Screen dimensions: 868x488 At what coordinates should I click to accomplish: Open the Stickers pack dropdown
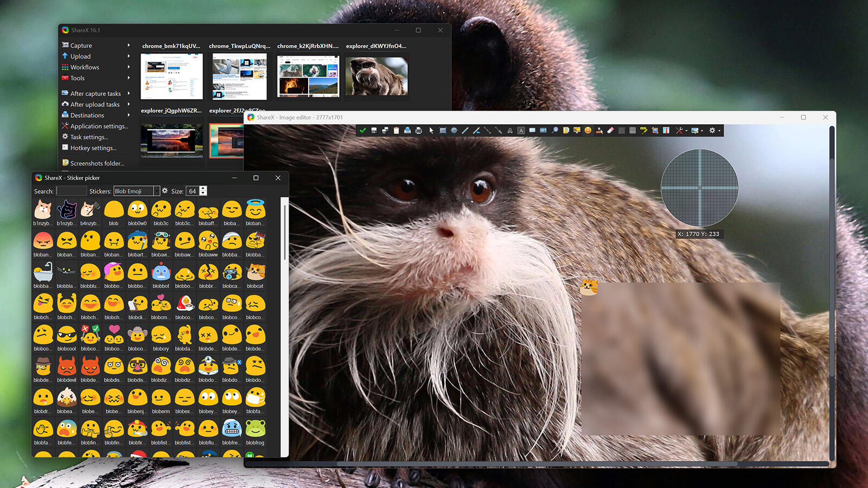(157, 191)
